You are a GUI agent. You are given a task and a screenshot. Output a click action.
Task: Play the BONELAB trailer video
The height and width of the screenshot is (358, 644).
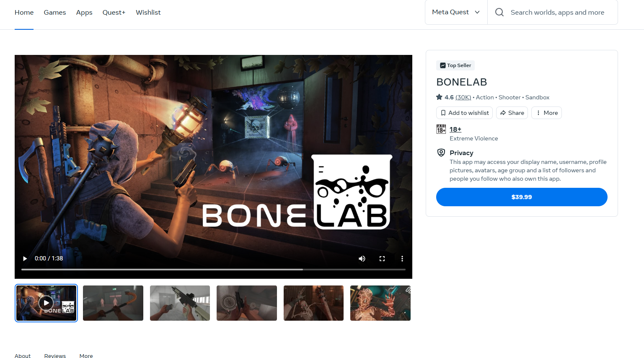pyautogui.click(x=25, y=259)
